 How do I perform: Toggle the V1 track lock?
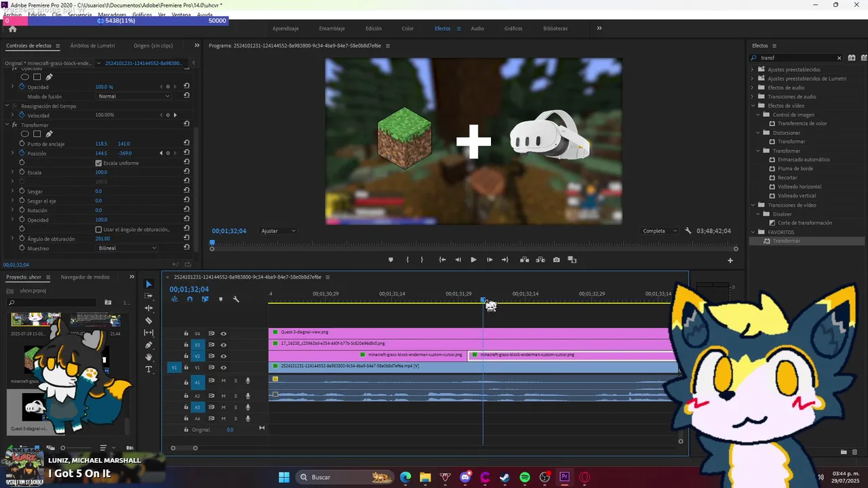186,367
